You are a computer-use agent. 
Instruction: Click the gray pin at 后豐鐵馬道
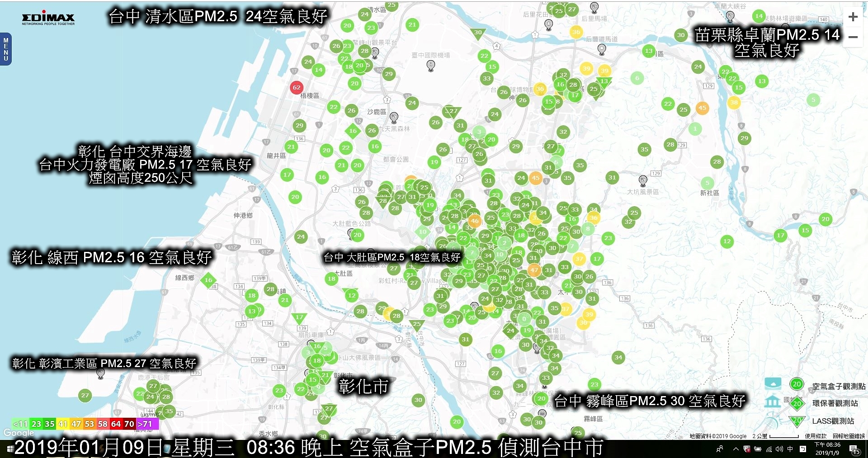coord(602,49)
